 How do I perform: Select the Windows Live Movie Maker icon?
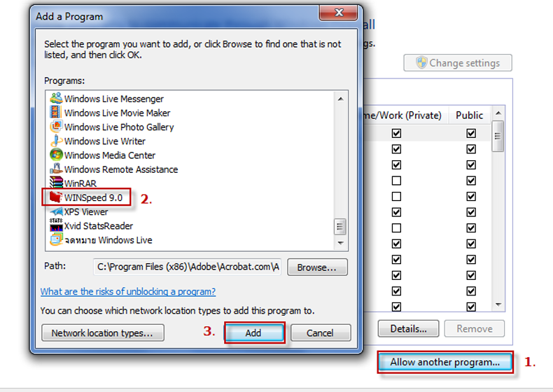(56, 113)
